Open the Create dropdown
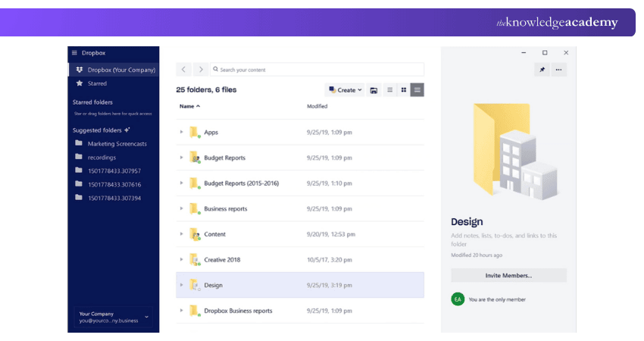 345,90
